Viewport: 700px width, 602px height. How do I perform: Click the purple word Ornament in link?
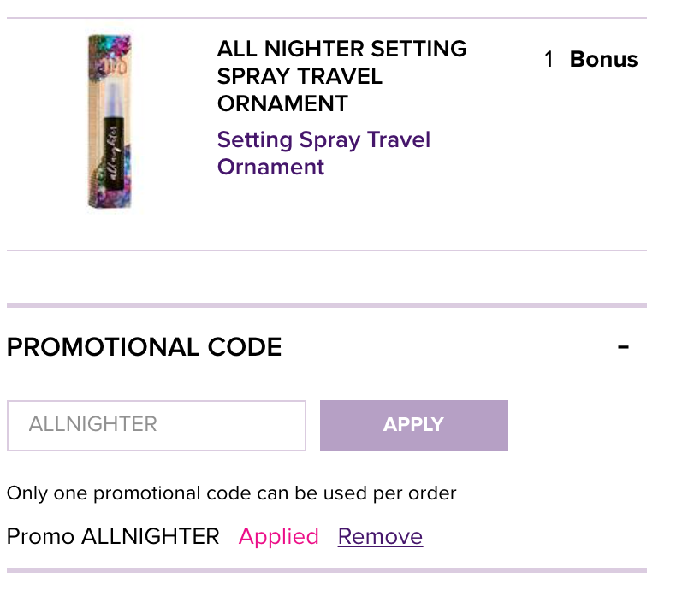270,167
